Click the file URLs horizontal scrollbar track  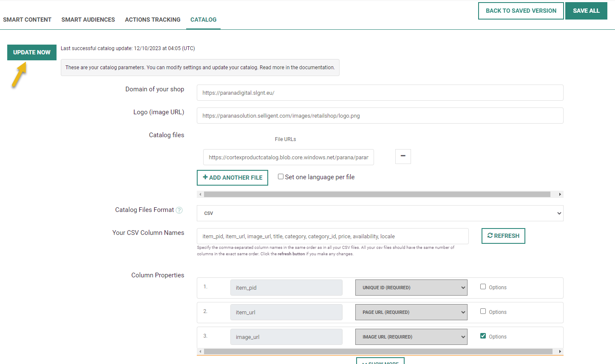pyautogui.click(x=377, y=195)
